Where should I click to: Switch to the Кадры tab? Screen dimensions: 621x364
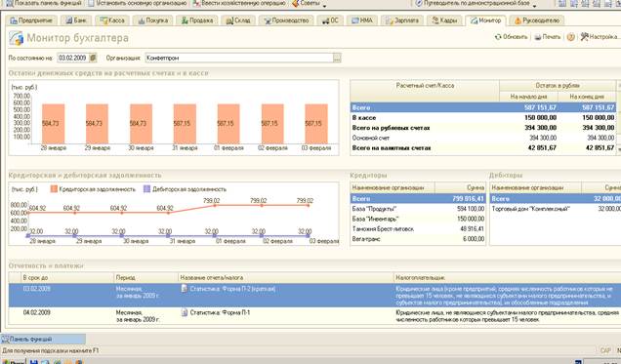coord(445,20)
